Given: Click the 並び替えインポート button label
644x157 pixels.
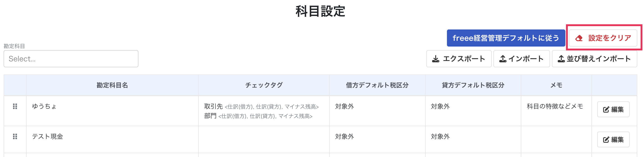Looking at the screenshot, I should point(599,59).
